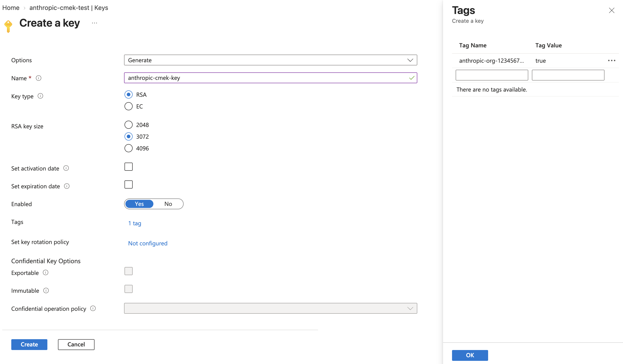Show info tooltip for Exportable

tap(46, 272)
